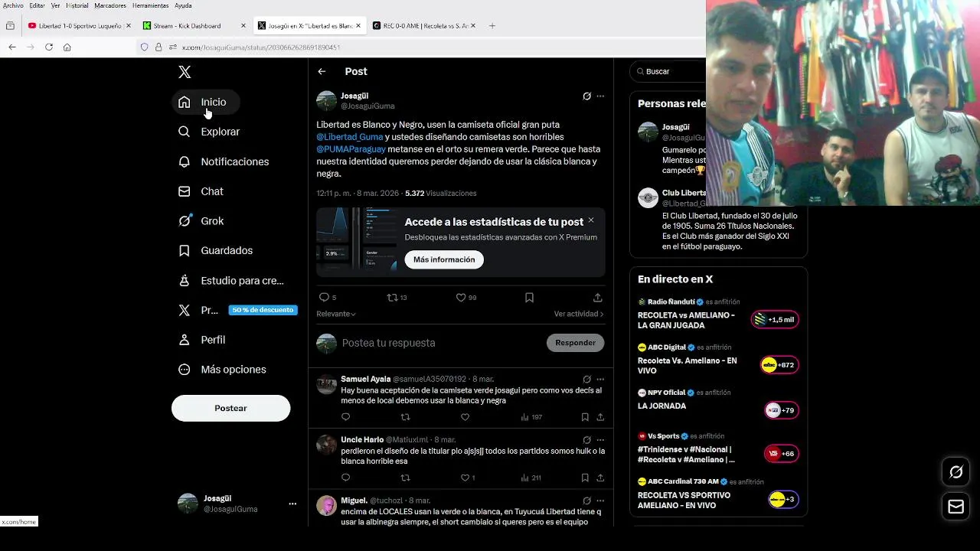Screen dimensions: 980x551
Task: Open account menu dots next to Josagül
Action: click(292, 504)
